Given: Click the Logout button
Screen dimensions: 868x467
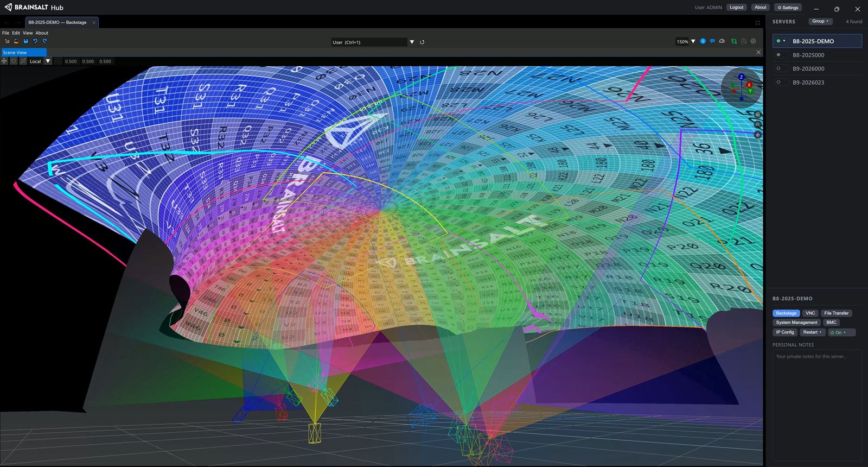Looking at the screenshot, I should click(x=737, y=8).
